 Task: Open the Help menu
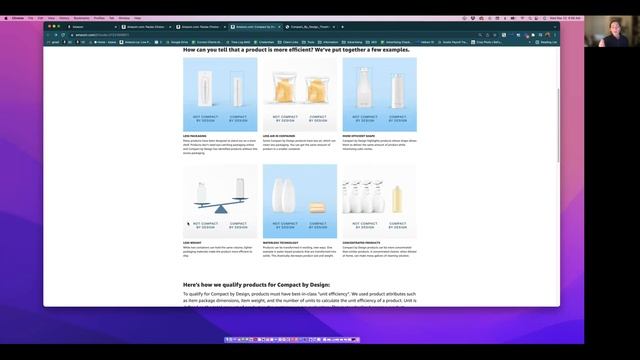138,18
